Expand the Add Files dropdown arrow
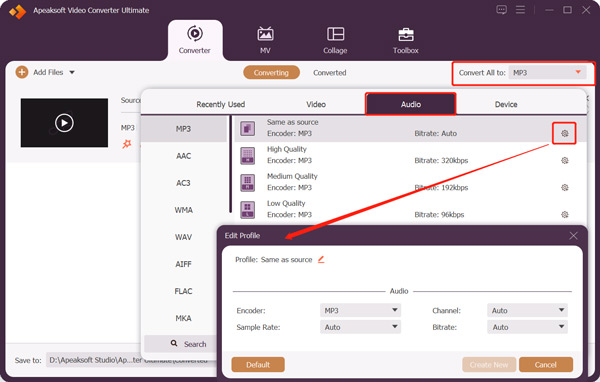The height and width of the screenshot is (382, 600). pyautogui.click(x=72, y=72)
